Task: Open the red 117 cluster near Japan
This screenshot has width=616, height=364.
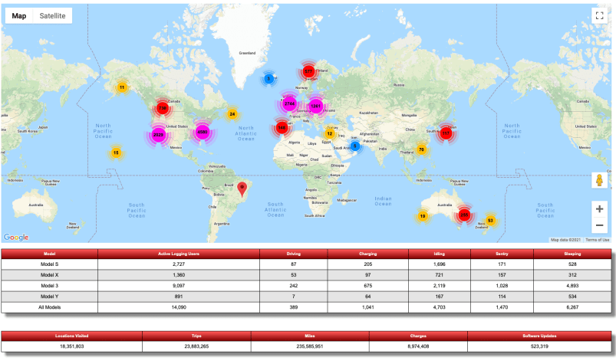Action: tap(446, 133)
